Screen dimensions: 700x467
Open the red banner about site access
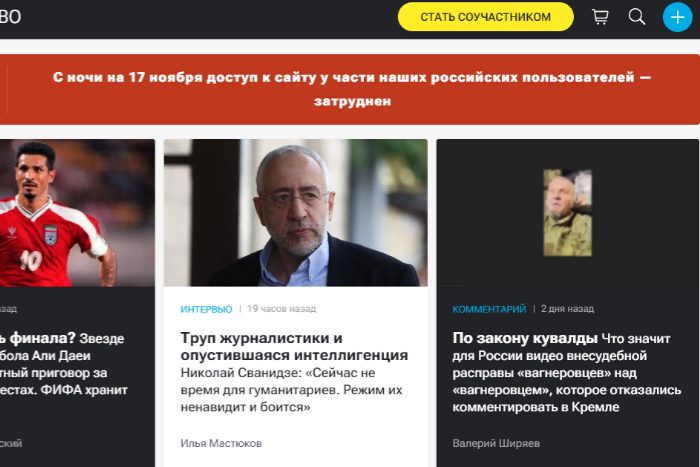(350, 89)
